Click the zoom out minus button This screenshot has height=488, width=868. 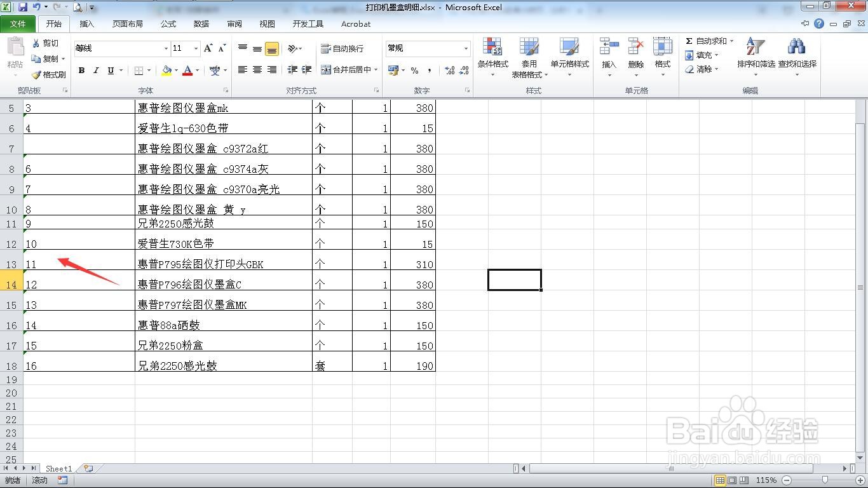(x=787, y=480)
